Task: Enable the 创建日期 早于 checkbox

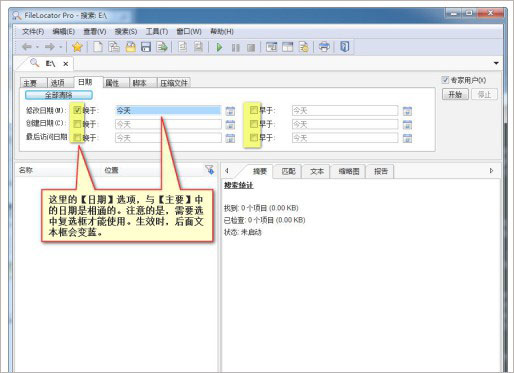Action: tap(254, 124)
